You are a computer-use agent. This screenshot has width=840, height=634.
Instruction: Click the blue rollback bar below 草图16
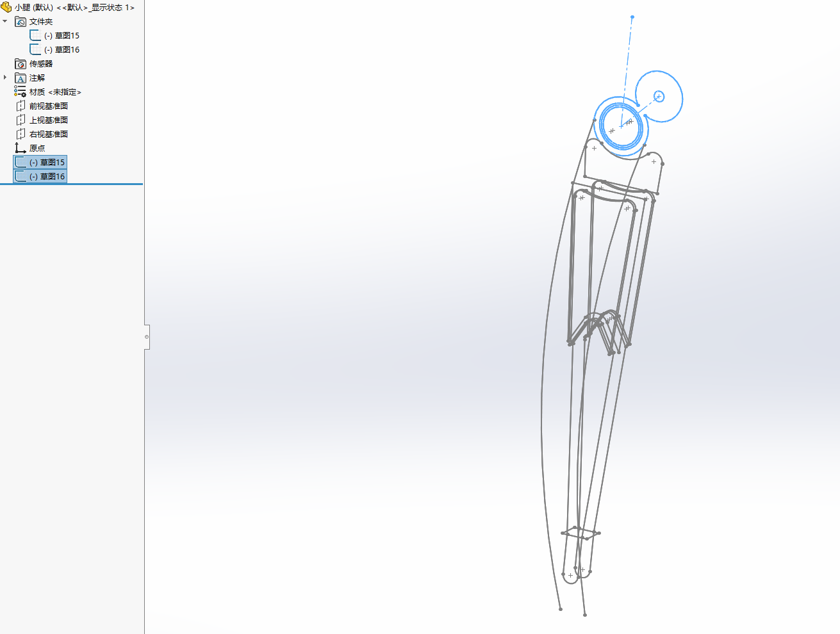point(71,184)
